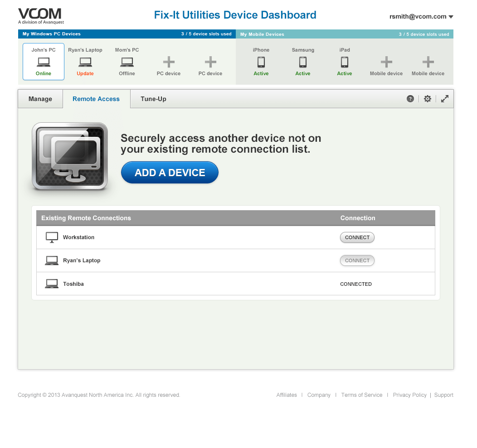Click the Fix-It Utilities Device Dashboard title

(235, 15)
